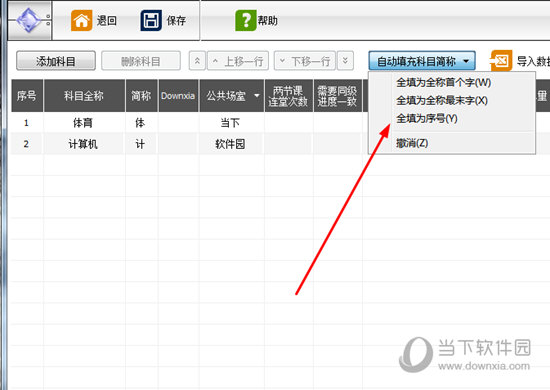Click 上移一行 button
The height and width of the screenshot is (390, 550).
238,61
